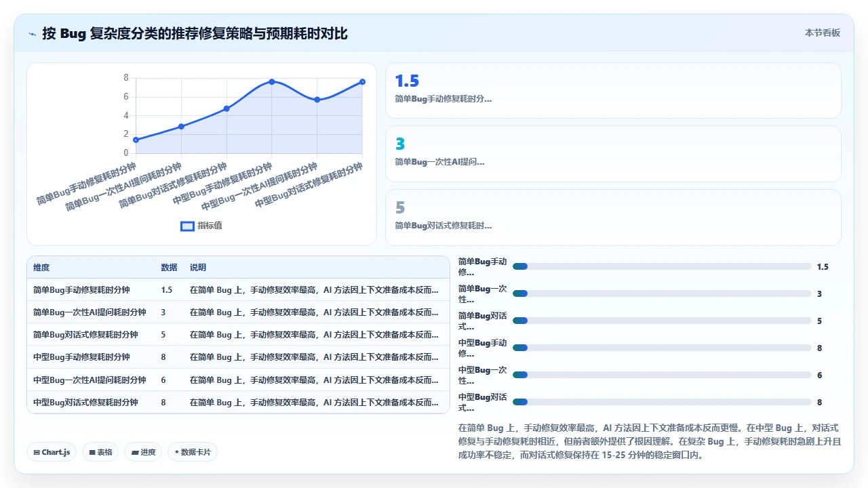The width and height of the screenshot is (868, 488).
Task: Click chart point for 简单Bug一次性AI提问耗时分钟
Action: pyautogui.click(x=181, y=127)
